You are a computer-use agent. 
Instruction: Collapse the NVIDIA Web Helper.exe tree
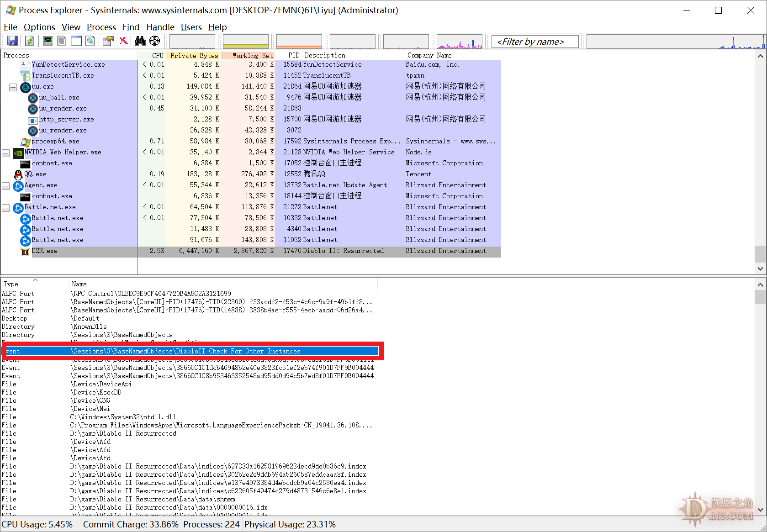tap(6, 153)
